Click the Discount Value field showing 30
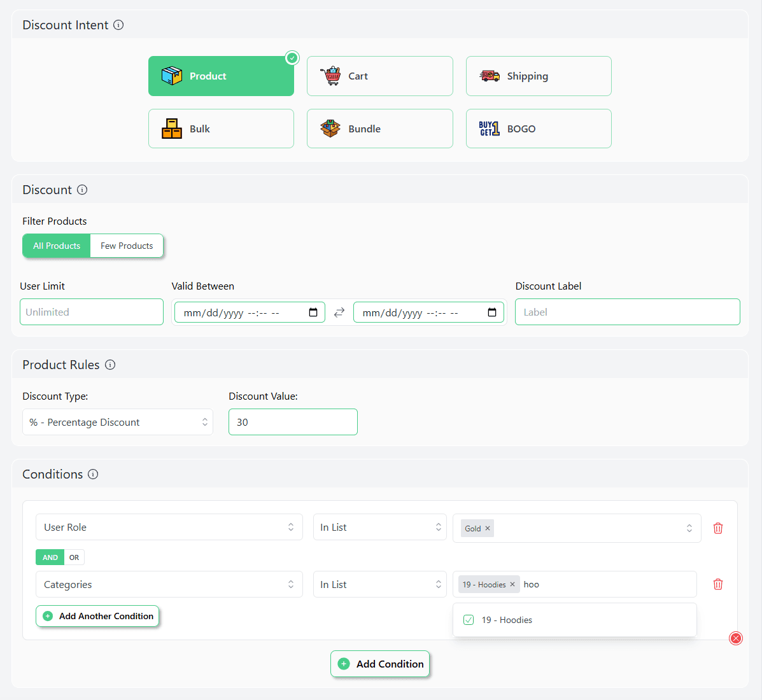Viewport: 762px width, 700px height. 293,422
